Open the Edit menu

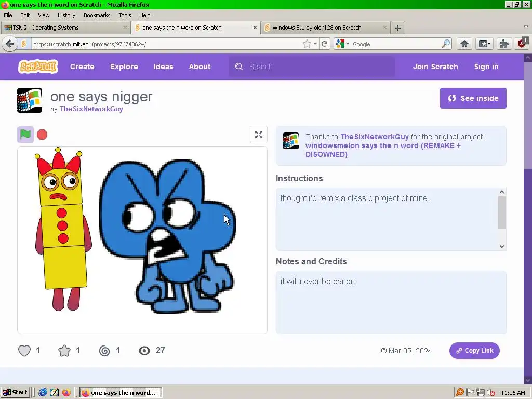25,15
